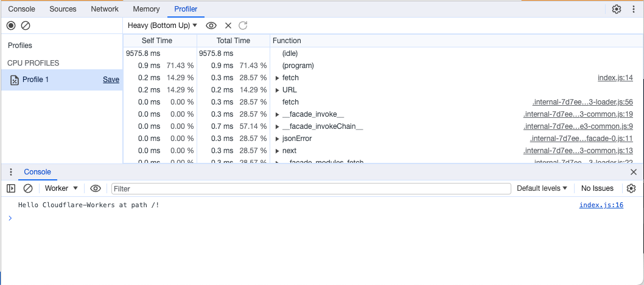Open DevTools settings gear at top right
The height and width of the screenshot is (285, 644).
(x=617, y=9)
